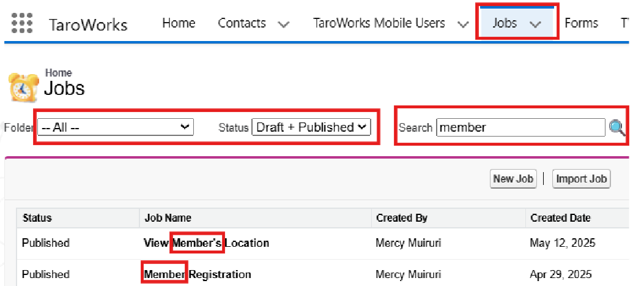Open the View Member's Location job
The image size is (644, 286).
click(x=206, y=243)
